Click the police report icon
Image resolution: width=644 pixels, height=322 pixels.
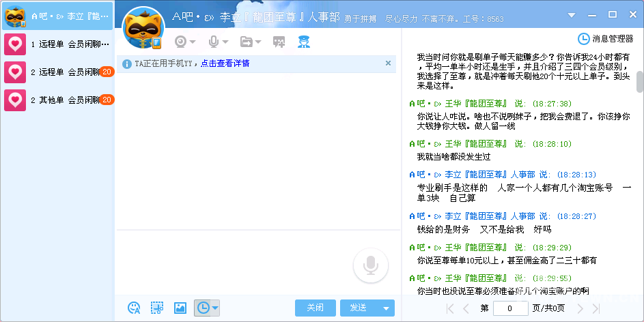[303, 42]
